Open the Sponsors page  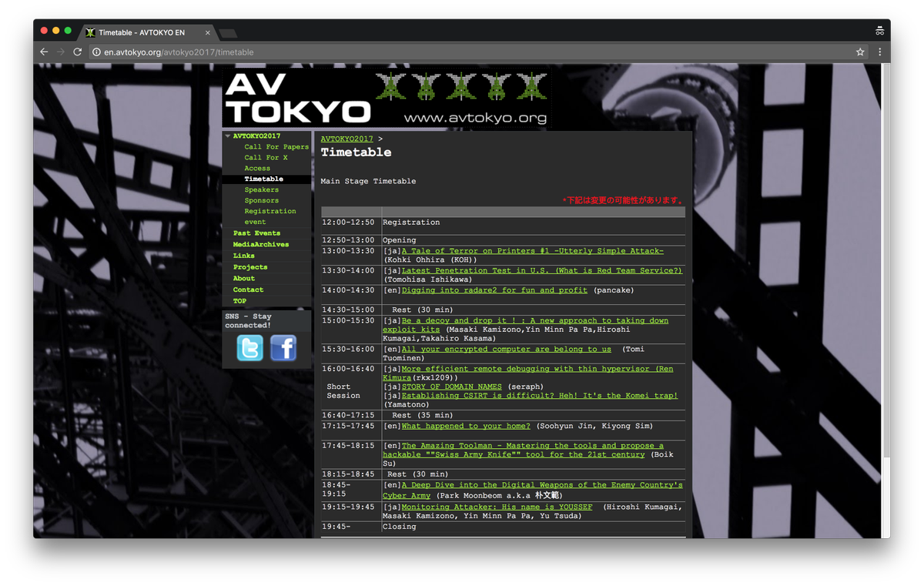coord(262,200)
